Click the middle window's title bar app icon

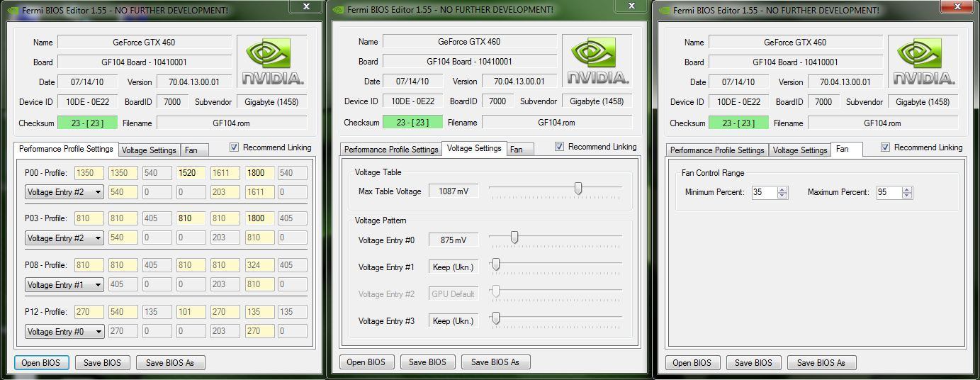[337, 10]
